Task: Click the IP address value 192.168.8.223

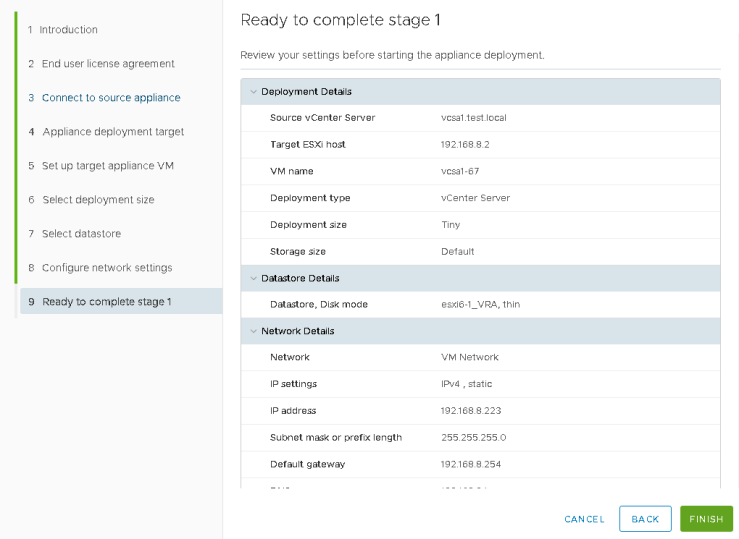Action: [x=470, y=411]
